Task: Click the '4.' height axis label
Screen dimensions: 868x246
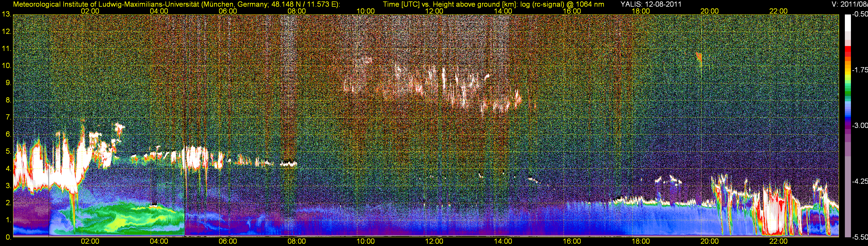Action: pyautogui.click(x=8, y=168)
